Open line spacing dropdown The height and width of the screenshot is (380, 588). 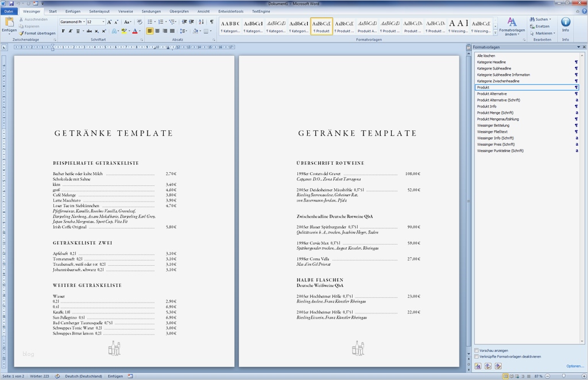point(183,31)
